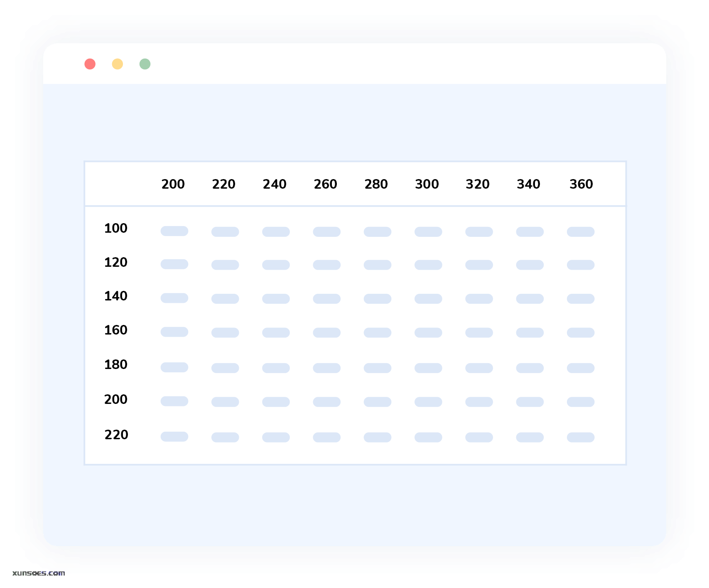Click cell at row 100, column 360

point(581,232)
